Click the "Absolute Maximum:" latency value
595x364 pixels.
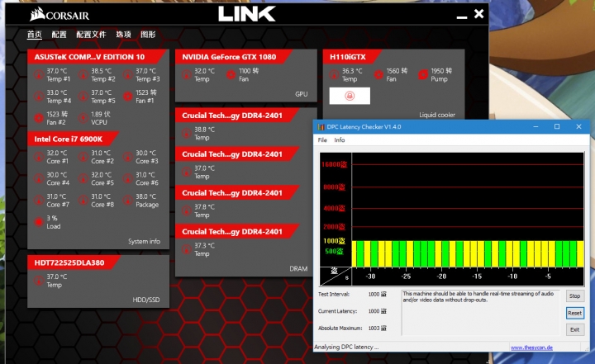(377, 328)
